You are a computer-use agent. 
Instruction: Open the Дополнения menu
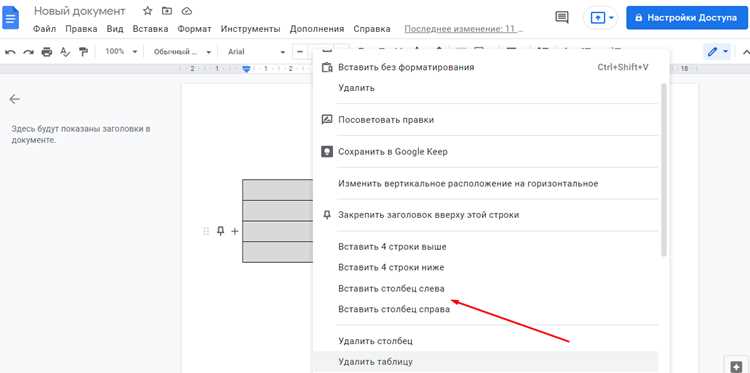tap(317, 29)
